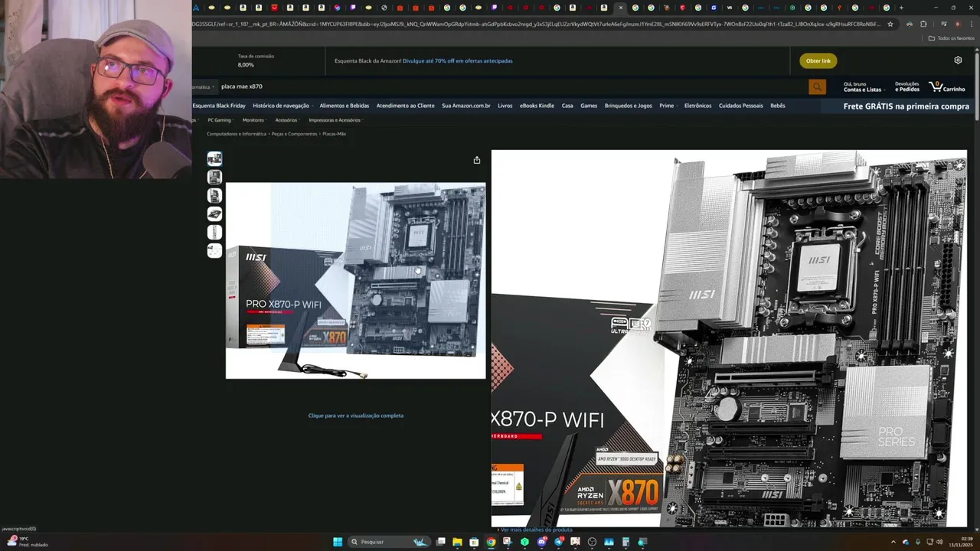Expand the Acessórios submenu
This screenshot has width=980, height=551.
pos(287,120)
